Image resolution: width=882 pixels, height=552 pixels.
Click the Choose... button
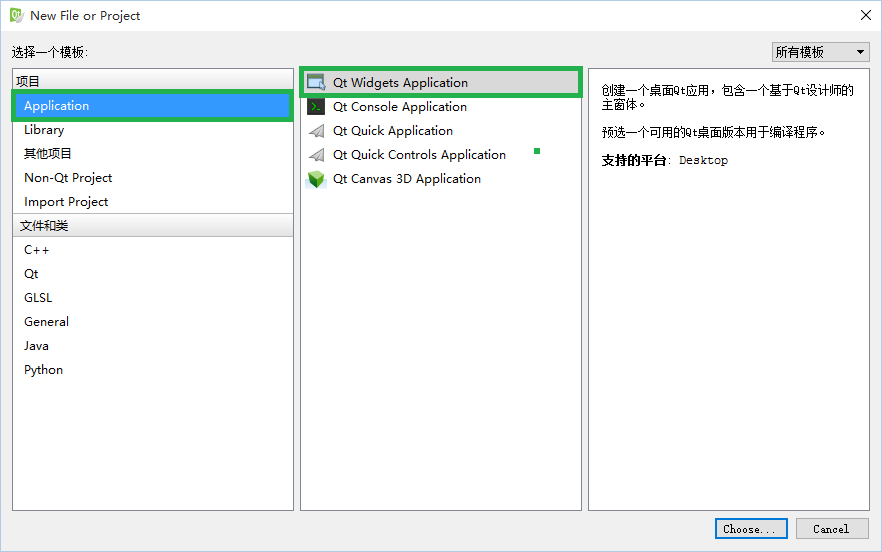tap(751, 529)
